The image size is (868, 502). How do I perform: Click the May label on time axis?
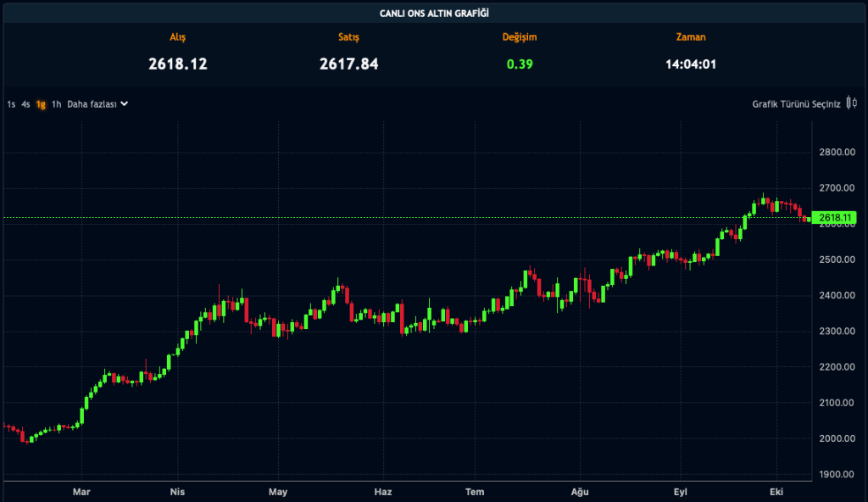coord(278,492)
